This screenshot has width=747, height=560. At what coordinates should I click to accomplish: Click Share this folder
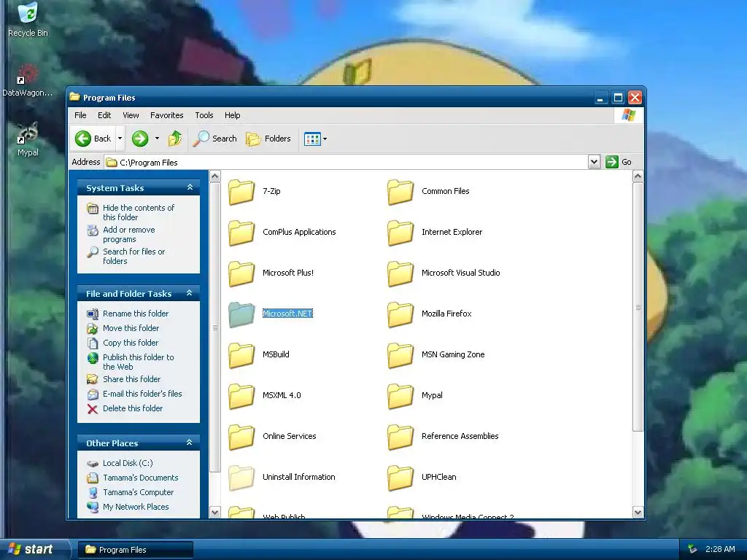[x=131, y=379]
